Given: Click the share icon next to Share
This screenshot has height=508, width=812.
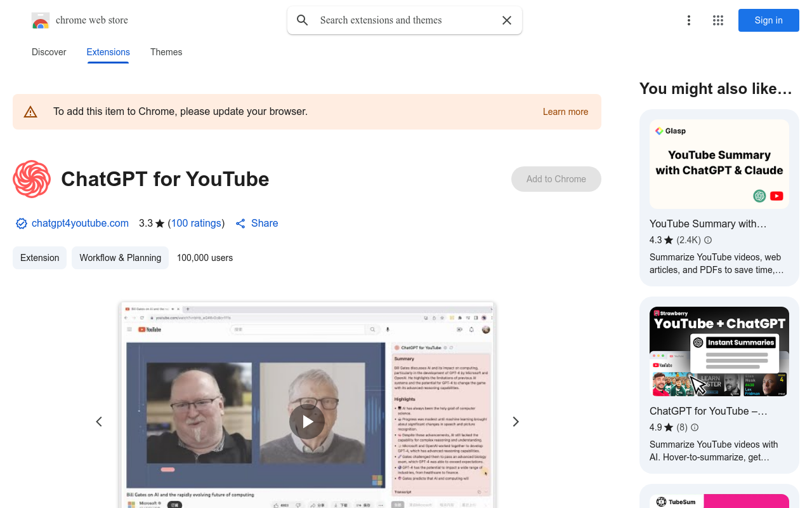Looking at the screenshot, I should [x=240, y=224].
